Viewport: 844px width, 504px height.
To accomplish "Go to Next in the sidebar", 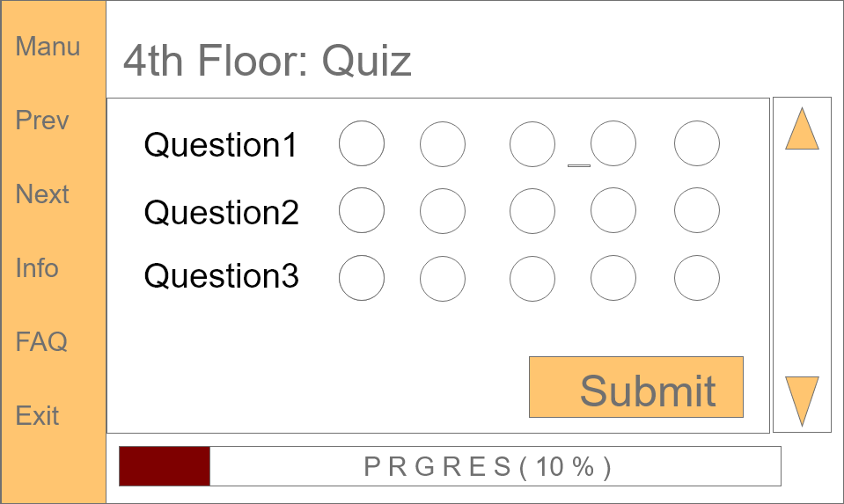I will point(42,194).
